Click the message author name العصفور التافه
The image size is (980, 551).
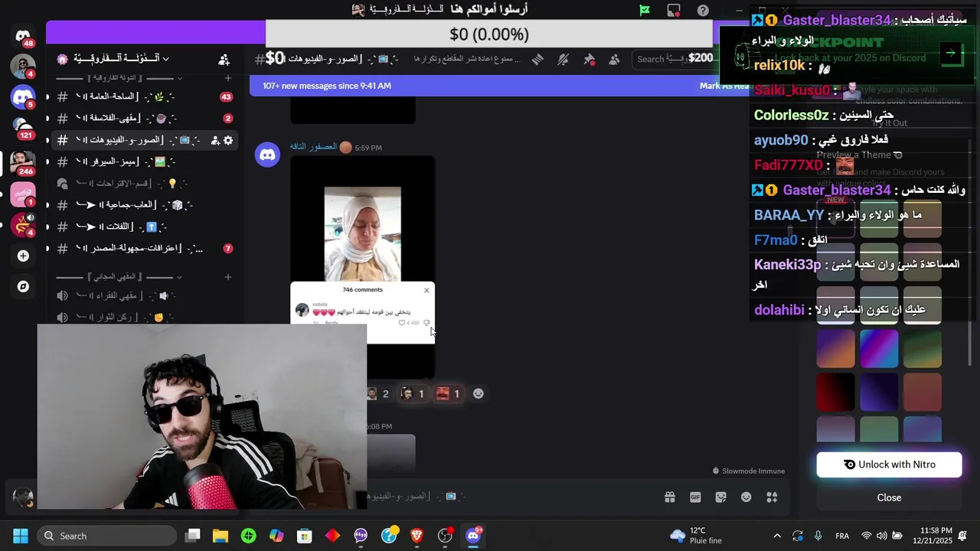point(313,147)
